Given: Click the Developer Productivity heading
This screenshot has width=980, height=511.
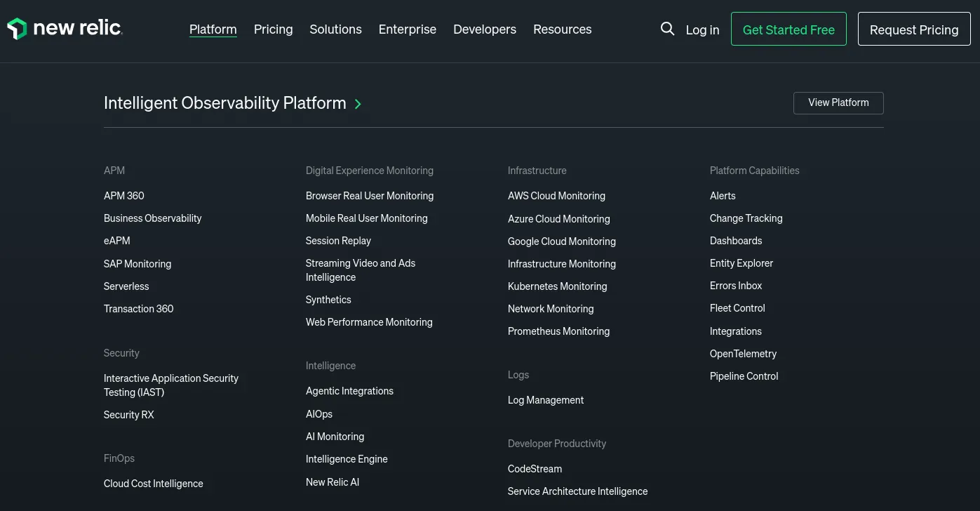Looking at the screenshot, I should pos(557,444).
